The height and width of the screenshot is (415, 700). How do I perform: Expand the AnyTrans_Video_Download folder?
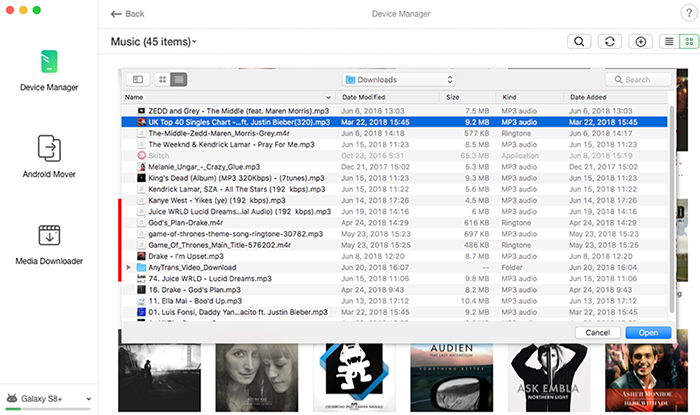pos(129,267)
